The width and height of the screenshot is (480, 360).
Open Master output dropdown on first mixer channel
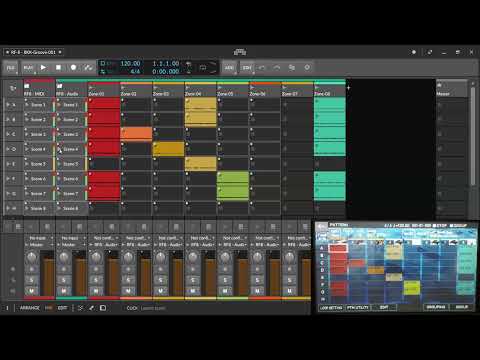39,245
